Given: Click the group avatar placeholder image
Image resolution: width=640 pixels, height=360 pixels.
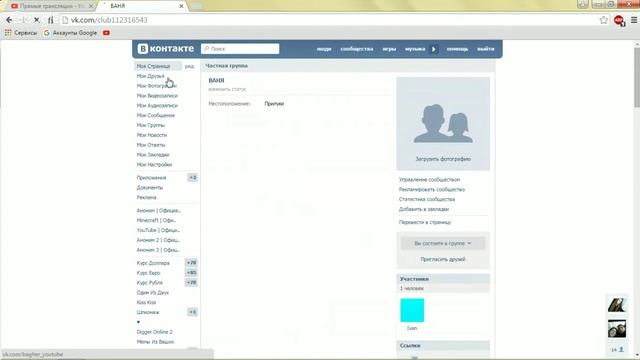Looking at the screenshot, I should point(443,123).
